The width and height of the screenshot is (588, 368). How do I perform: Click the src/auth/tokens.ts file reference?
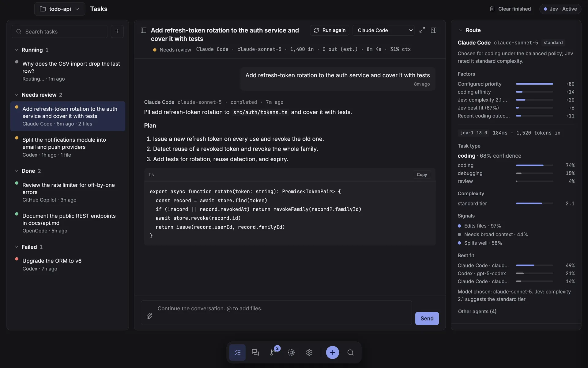(260, 112)
